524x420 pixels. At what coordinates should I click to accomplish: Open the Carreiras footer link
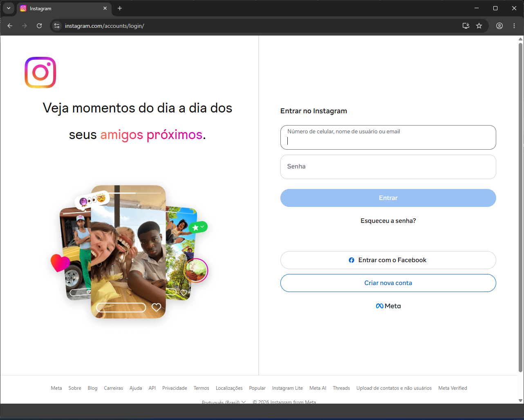(113, 388)
